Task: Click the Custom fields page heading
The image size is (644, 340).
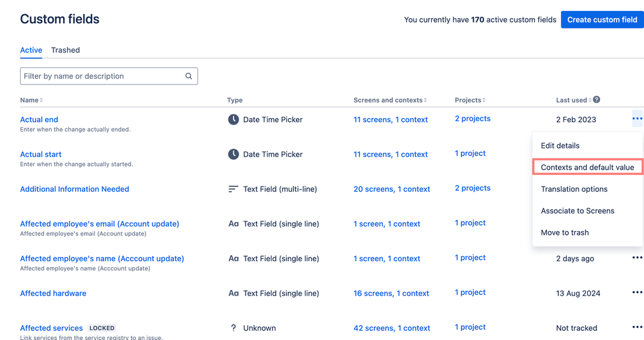Action: pyautogui.click(x=59, y=19)
